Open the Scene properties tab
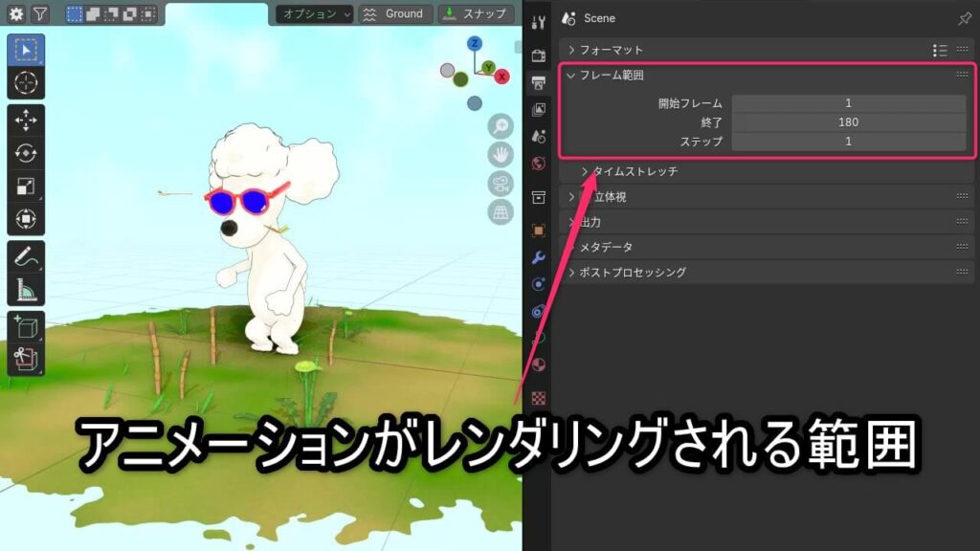The width and height of the screenshot is (980, 551). click(538, 136)
